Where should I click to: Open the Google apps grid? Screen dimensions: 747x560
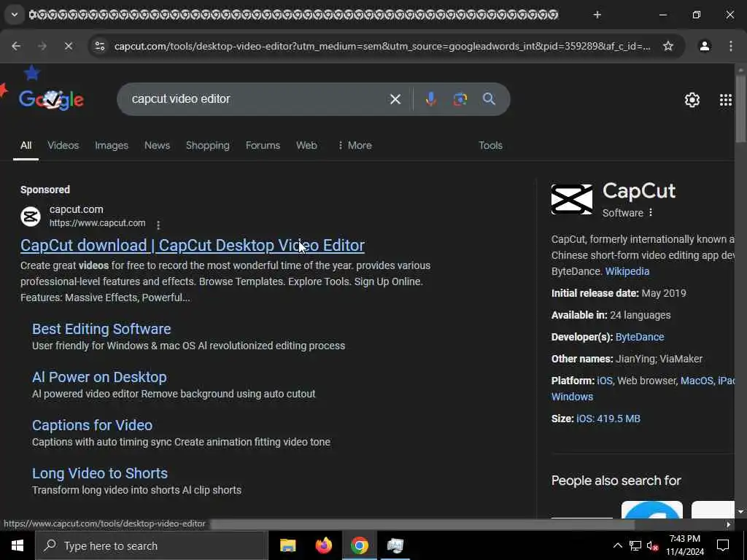tap(726, 99)
